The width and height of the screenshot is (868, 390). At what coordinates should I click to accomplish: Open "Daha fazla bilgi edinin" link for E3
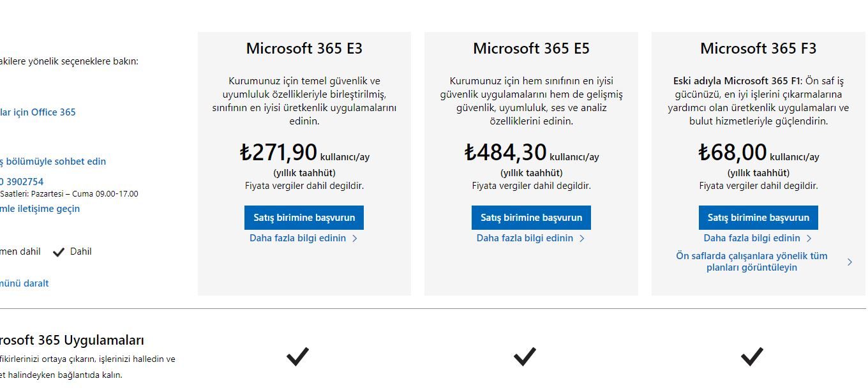tap(297, 238)
